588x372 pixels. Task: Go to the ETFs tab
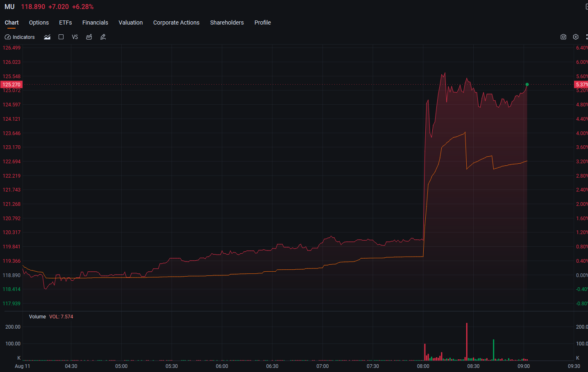click(66, 23)
